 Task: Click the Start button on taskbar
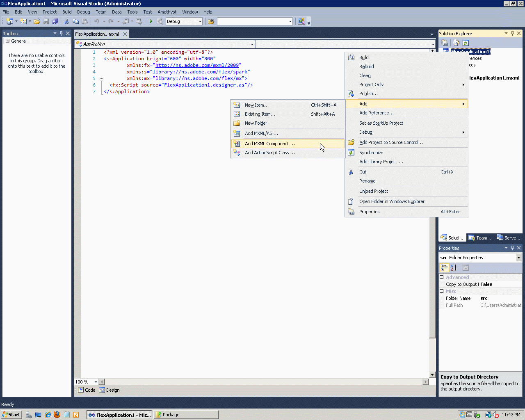click(x=11, y=415)
